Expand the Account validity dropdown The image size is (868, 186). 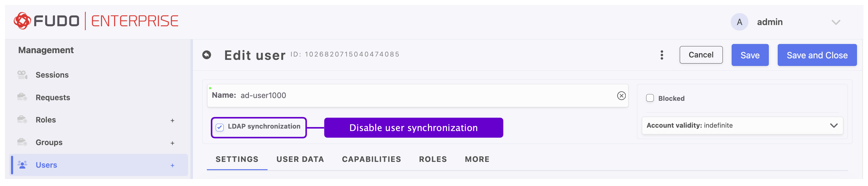point(833,126)
